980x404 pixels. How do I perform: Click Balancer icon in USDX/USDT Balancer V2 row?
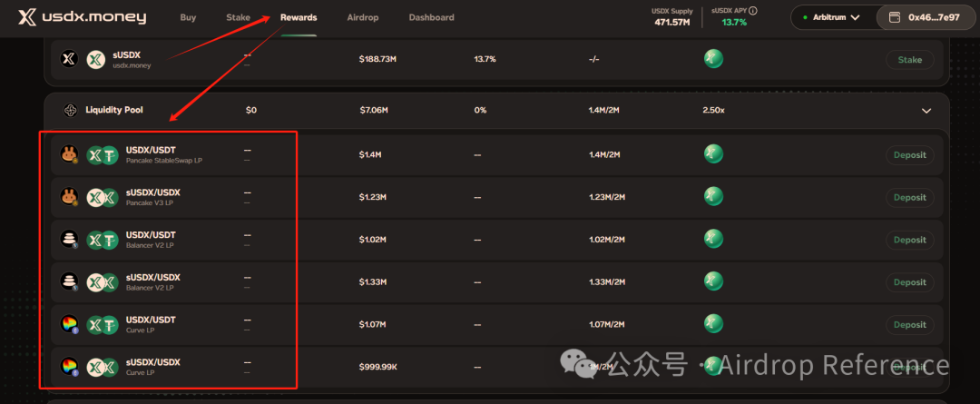68,240
